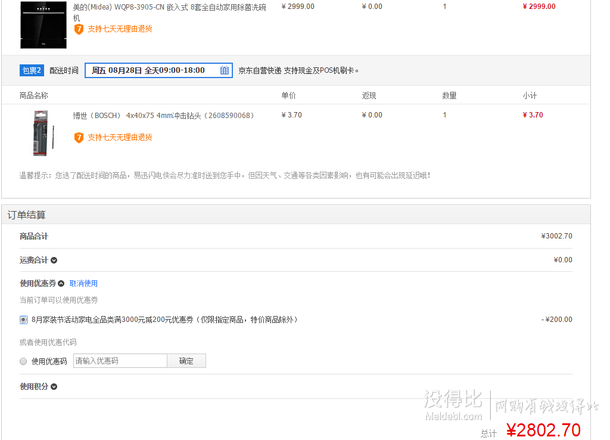Click the 或者使用优惠代码 text
This screenshot has height=440, width=610.
point(48,342)
